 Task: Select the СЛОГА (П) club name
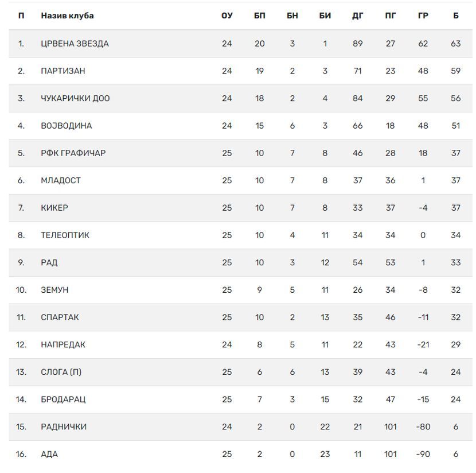61,372
